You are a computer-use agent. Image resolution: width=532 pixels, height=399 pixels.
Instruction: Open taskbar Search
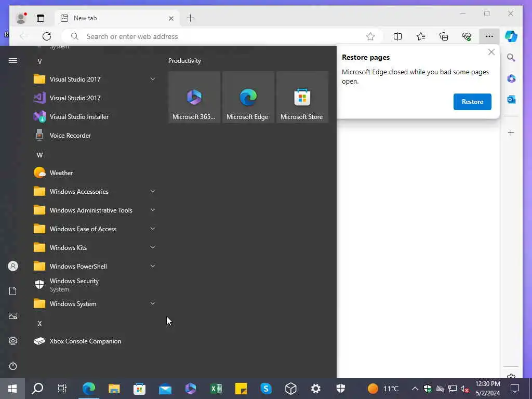click(x=37, y=389)
